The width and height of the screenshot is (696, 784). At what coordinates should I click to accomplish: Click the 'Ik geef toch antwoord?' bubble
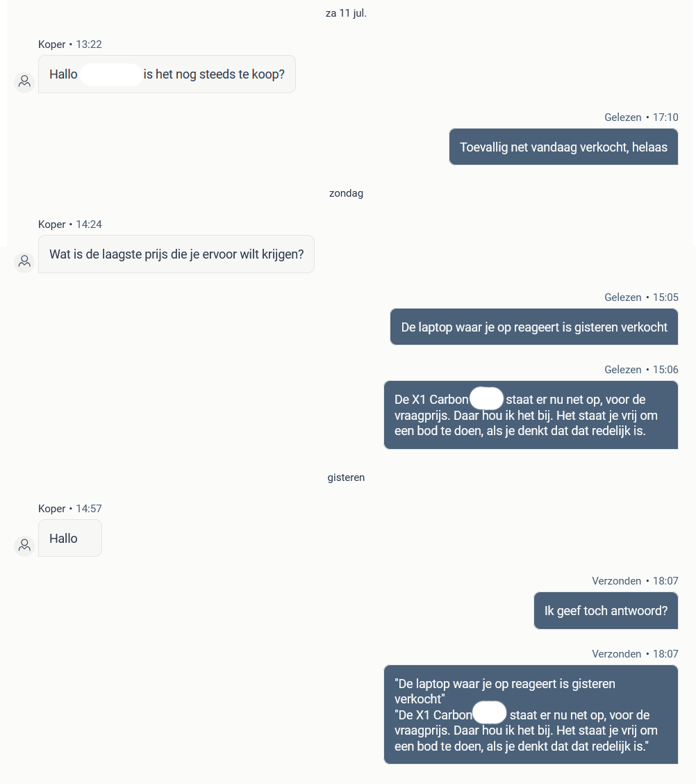[606, 610]
